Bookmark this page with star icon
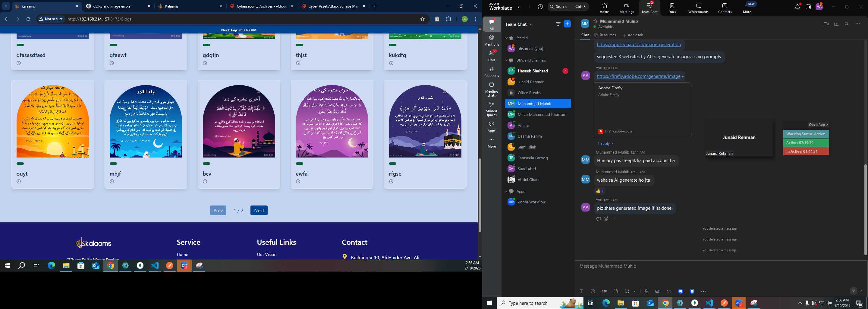The width and height of the screenshot is (868, 309). (x=422, y=19)
